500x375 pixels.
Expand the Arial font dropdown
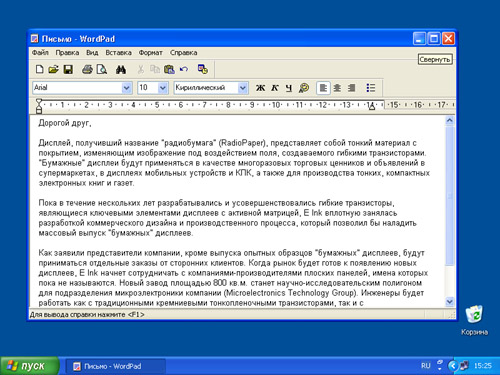[126, 88]
